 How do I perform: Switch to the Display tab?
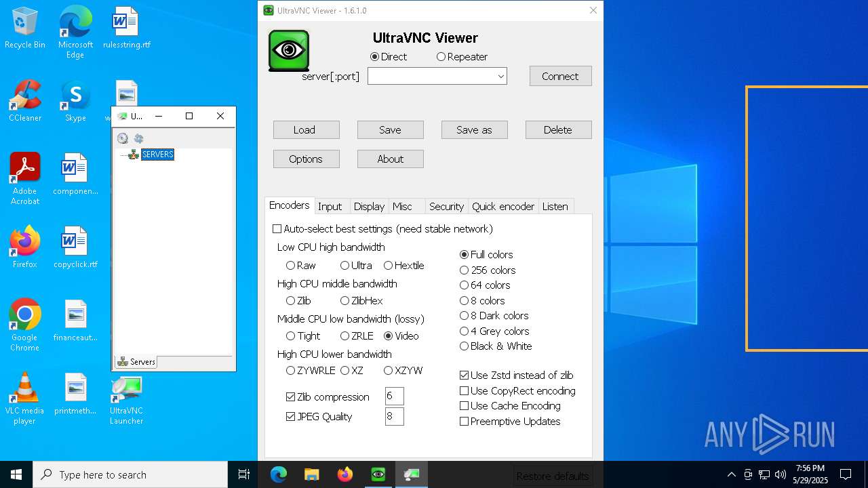(x=369, y=207)
